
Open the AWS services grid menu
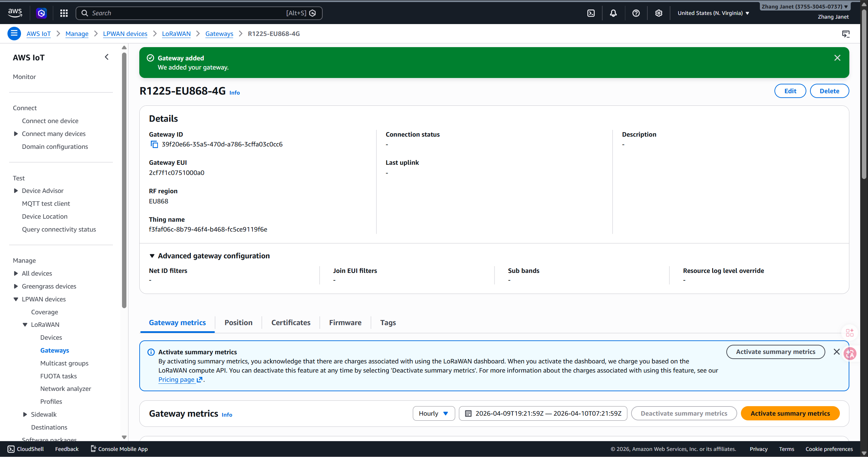(x=64, y=13)
